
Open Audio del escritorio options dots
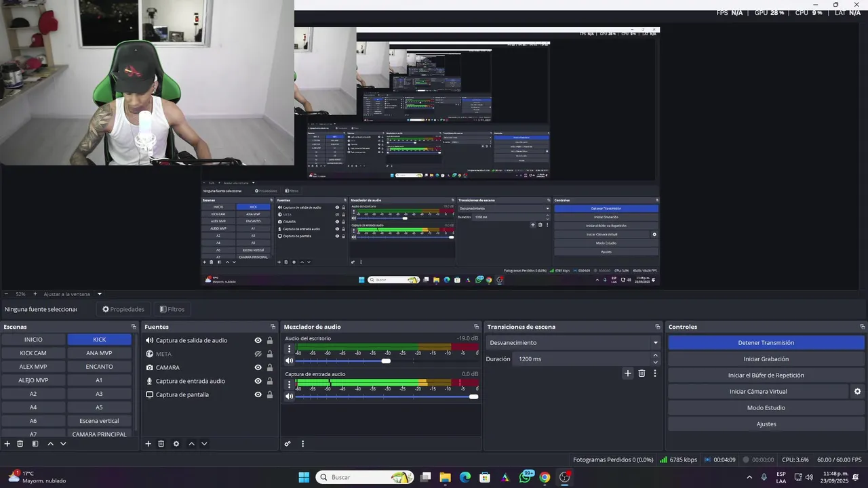tap(290, 350)
